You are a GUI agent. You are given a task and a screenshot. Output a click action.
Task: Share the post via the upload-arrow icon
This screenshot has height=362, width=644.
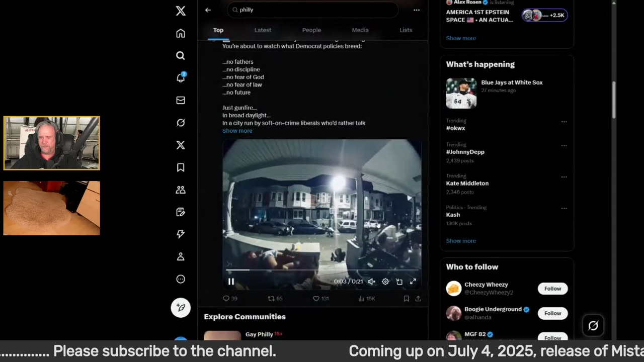click(x=418, y=298)
